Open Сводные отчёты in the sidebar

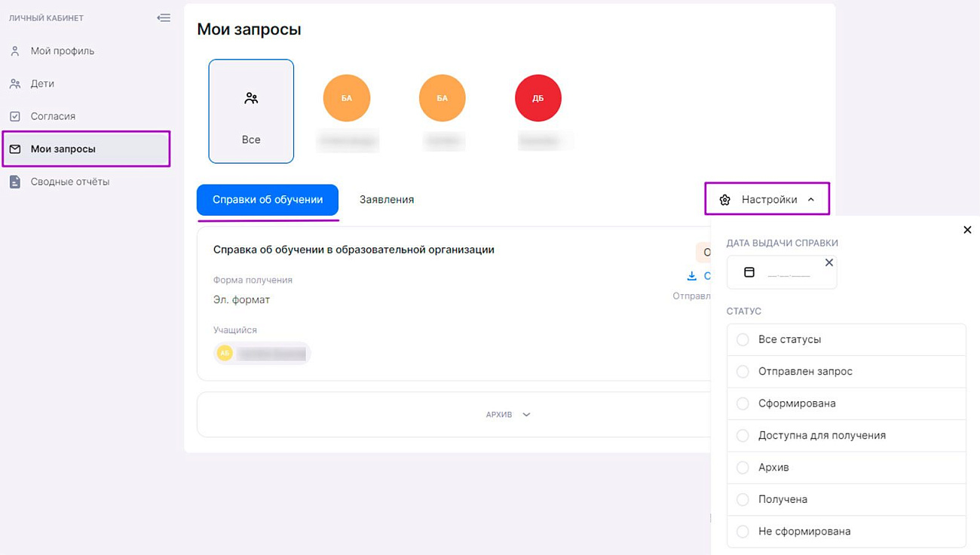pyautogui.click(x=70, y=182)
